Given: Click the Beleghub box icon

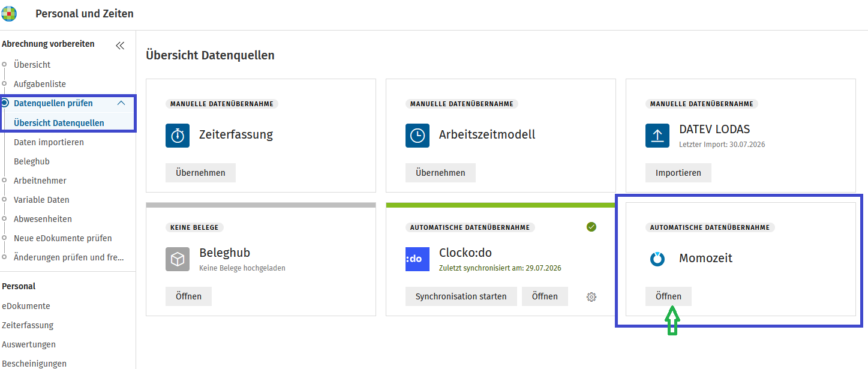Looking at the screenshot, I should (178, 259).
